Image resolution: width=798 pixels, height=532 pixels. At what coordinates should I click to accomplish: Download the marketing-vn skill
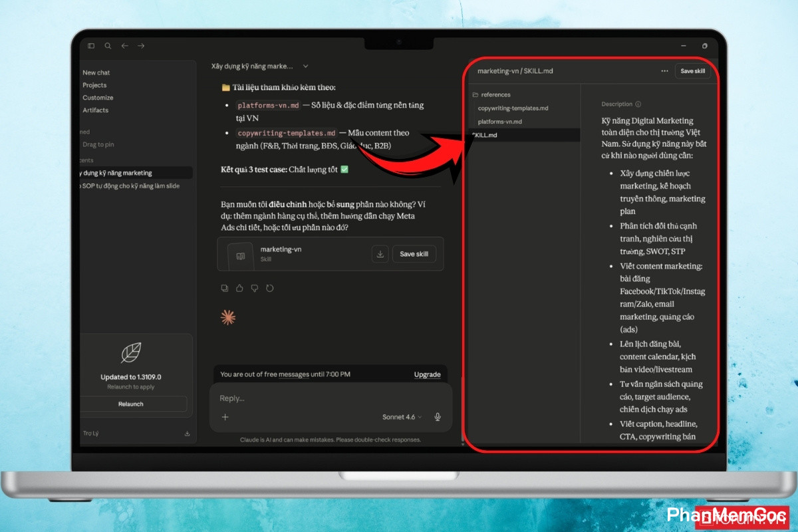380,254
